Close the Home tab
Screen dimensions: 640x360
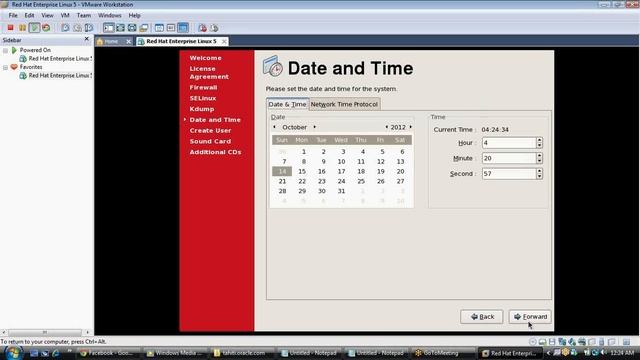(x=128, y=41)
